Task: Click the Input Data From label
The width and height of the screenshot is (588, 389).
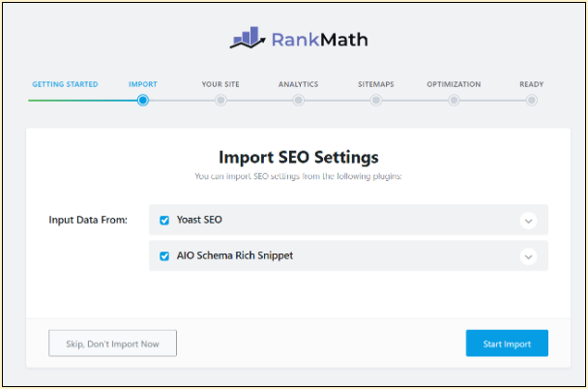Action: pos(88,220)
